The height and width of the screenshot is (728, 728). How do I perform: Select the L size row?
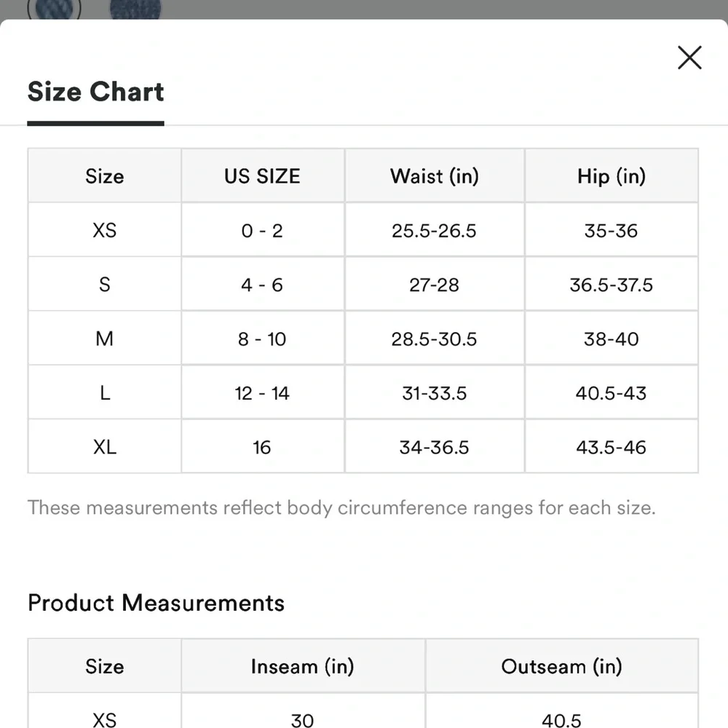click(104, 392)
